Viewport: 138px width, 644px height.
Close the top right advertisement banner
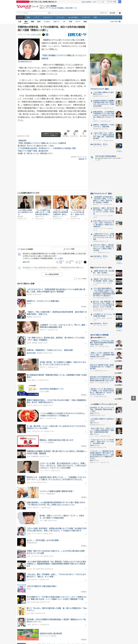point(121,55)
